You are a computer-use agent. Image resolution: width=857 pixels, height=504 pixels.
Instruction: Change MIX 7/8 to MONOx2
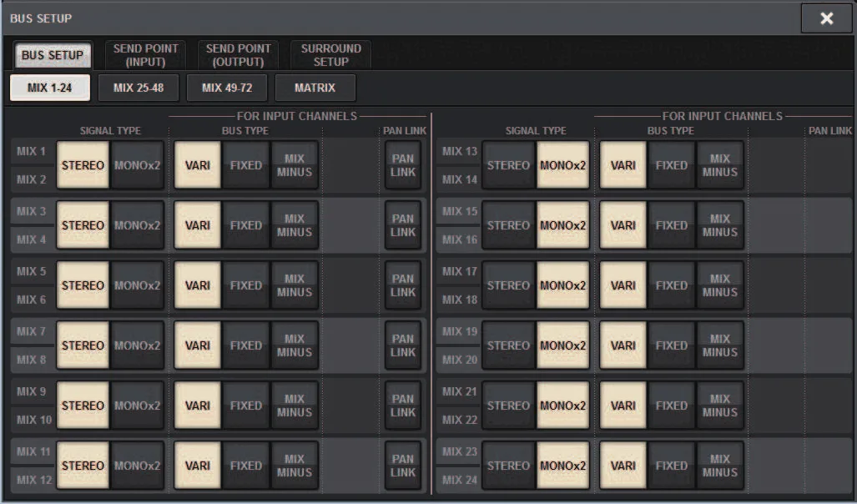click(137, 345)
